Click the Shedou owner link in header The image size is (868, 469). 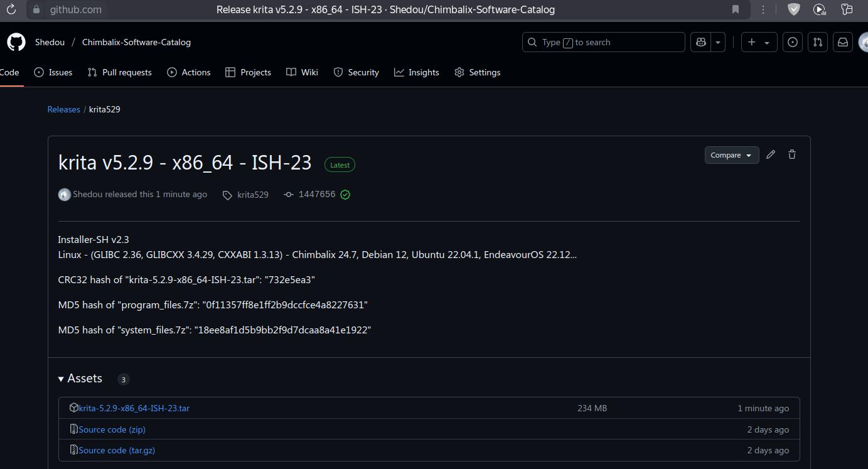[x=50, y=42]
